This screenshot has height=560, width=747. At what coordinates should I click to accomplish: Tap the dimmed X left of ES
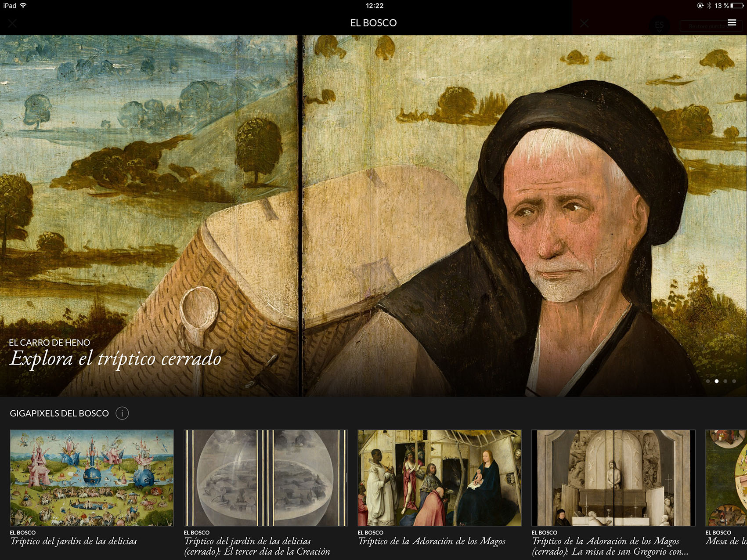click(584, 23)
